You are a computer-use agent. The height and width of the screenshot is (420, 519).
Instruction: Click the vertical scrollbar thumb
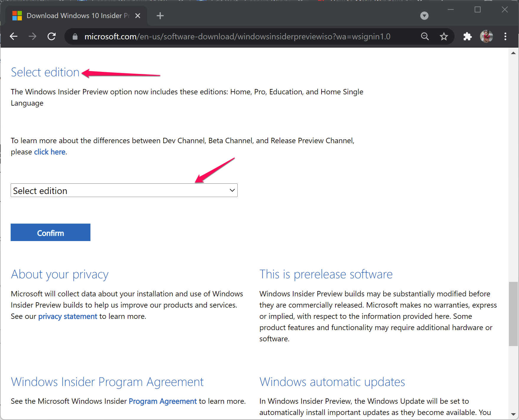[x=513, y=314]
